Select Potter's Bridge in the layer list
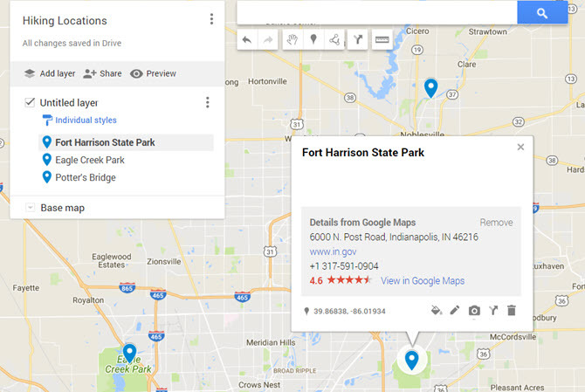This screenshot has width=585, height=392. (x=126, y=177)
